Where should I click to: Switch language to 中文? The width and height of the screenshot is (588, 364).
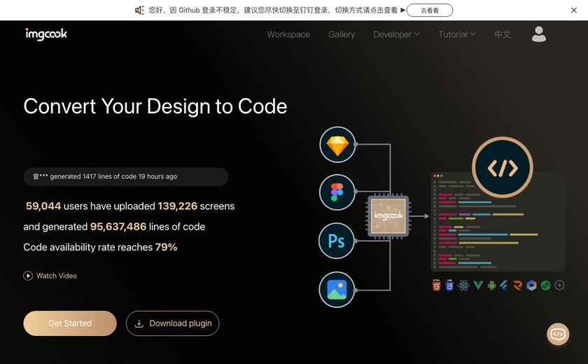[503, 34]
